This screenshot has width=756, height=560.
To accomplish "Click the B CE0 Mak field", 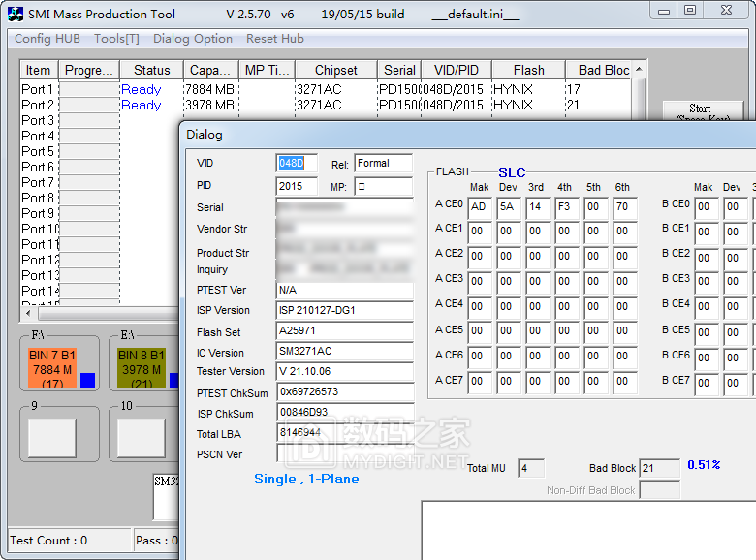I will [707, 206].
